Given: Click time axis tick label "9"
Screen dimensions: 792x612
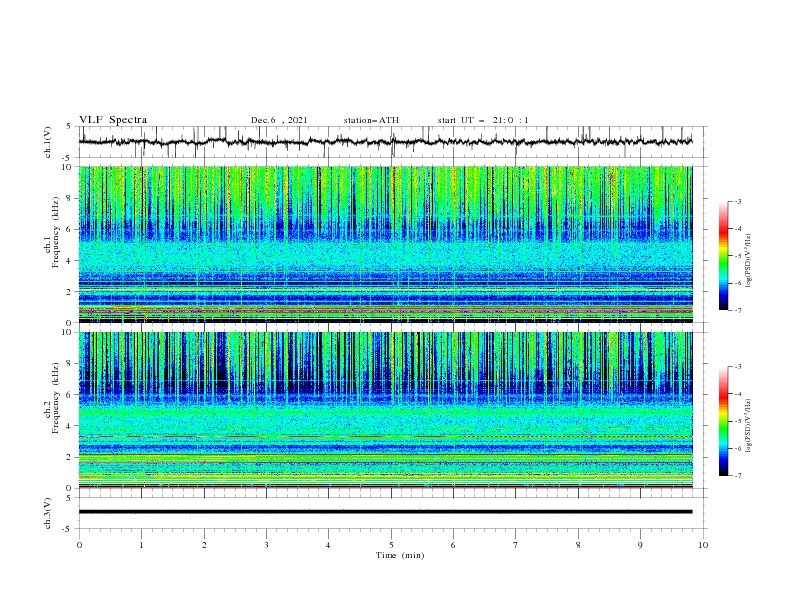Looking at the screenshot, I should pyautogui.click(x=640, y=545).
